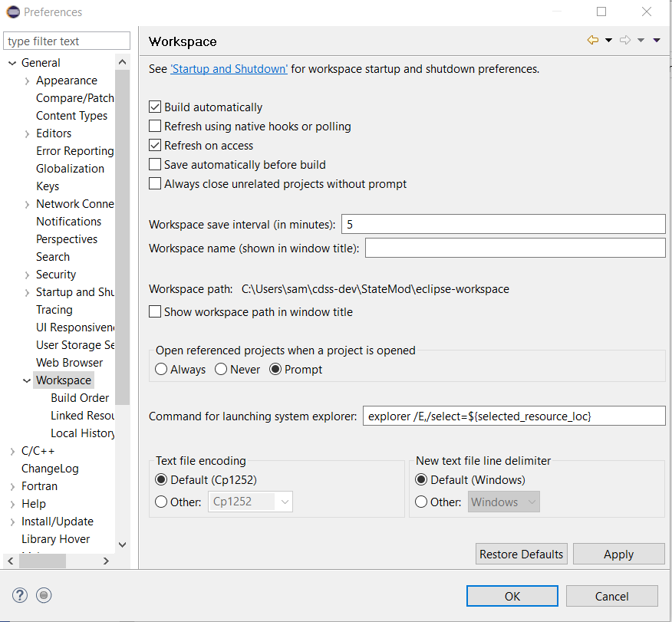The height and width of the screenshot is (622, 672).
Task: Expand the Install/Update tree node
Action: pos(12,522)
